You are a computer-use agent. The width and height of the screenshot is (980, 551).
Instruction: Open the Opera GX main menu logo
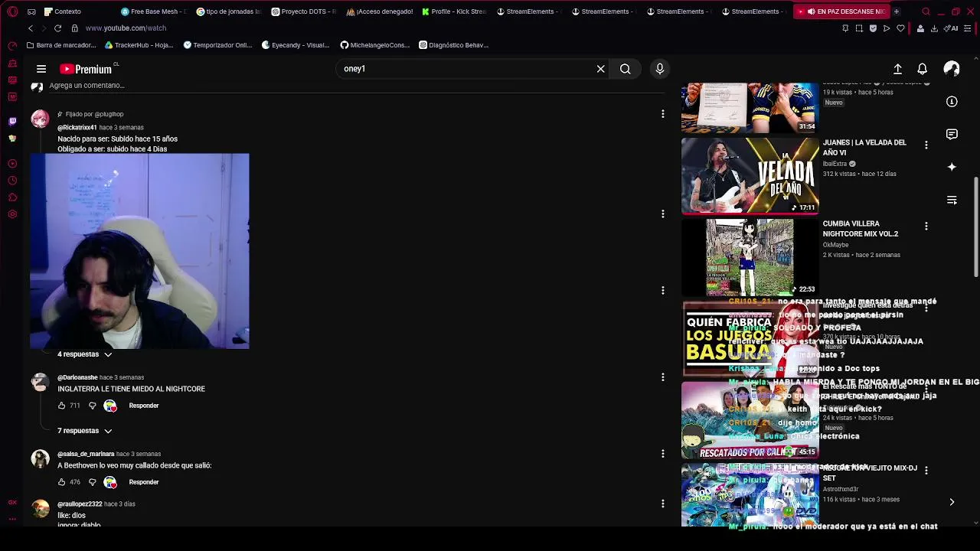coord(12,11)
